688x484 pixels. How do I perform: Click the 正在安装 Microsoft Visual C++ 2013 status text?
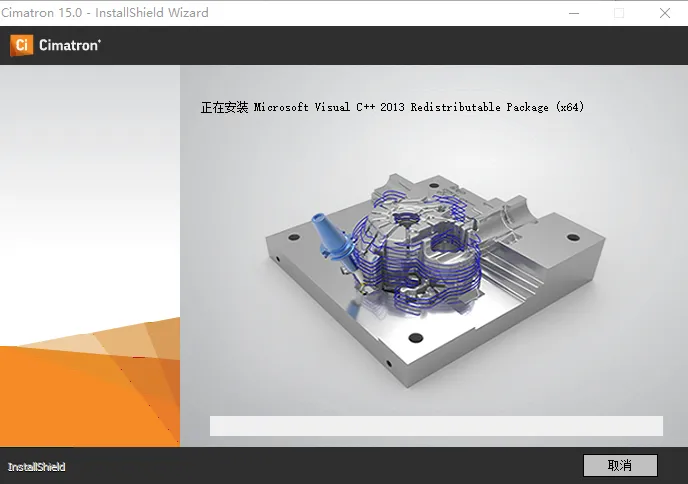[x=392, y=107]
